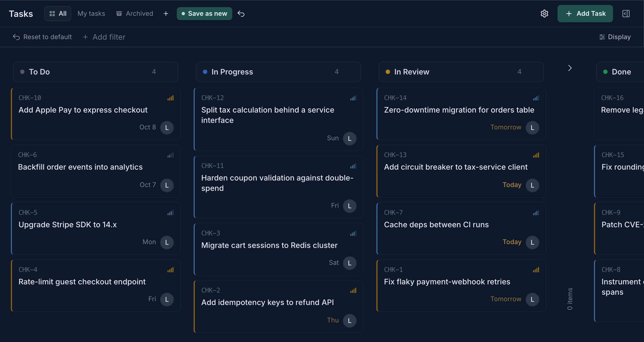
Task: Open card Add Apple Pay to express checkout
Action: (96, 114)
